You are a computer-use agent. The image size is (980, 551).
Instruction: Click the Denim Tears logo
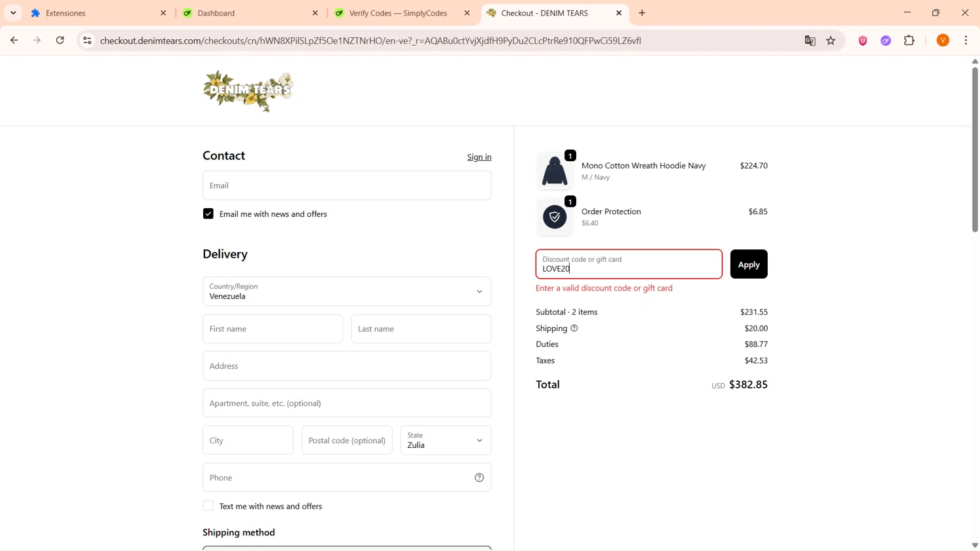click(x=248, y=91)
